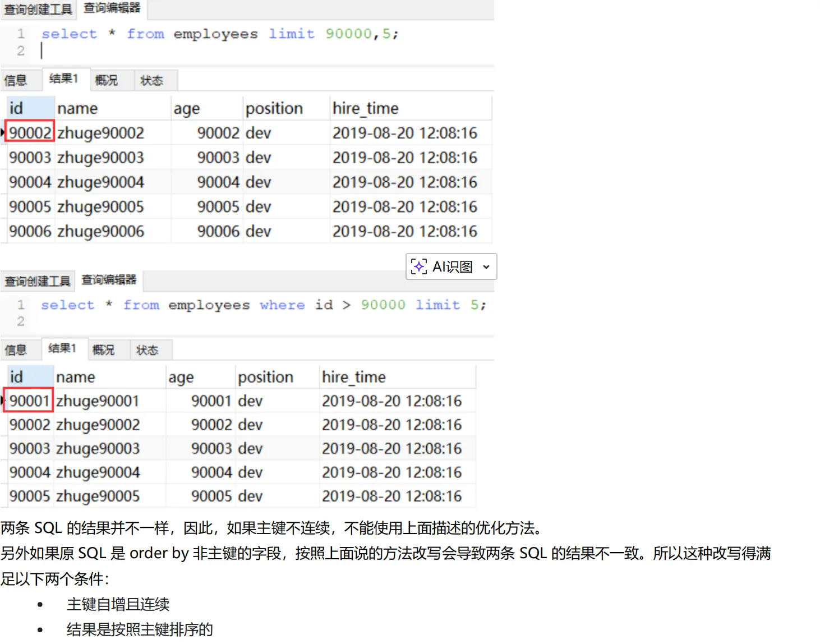Click upper table id column header

pos(30,108)
